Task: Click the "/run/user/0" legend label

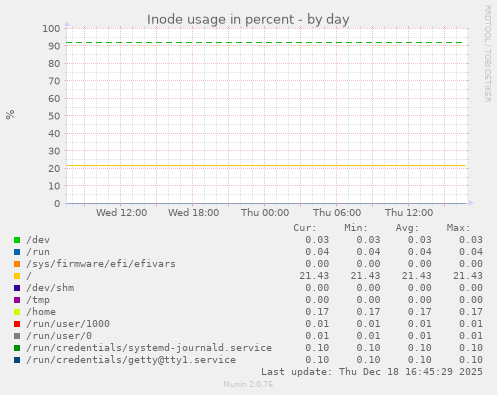Action: point(59,336)
